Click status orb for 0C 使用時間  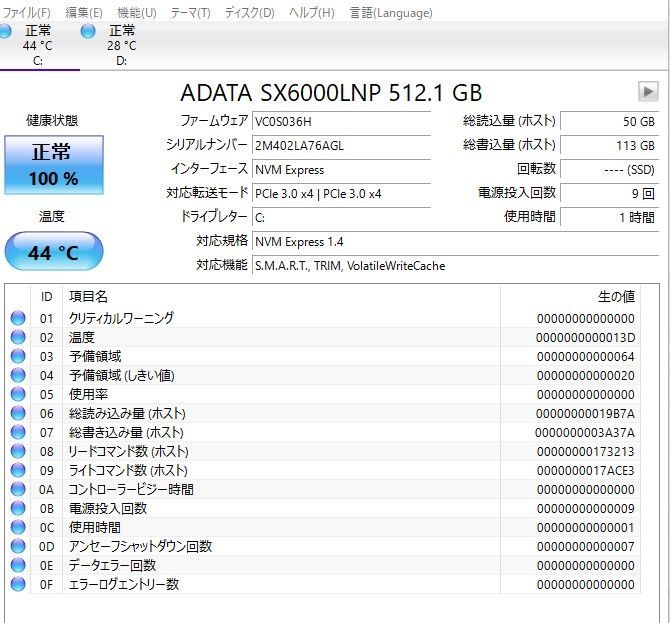click(x=18, y=527)
